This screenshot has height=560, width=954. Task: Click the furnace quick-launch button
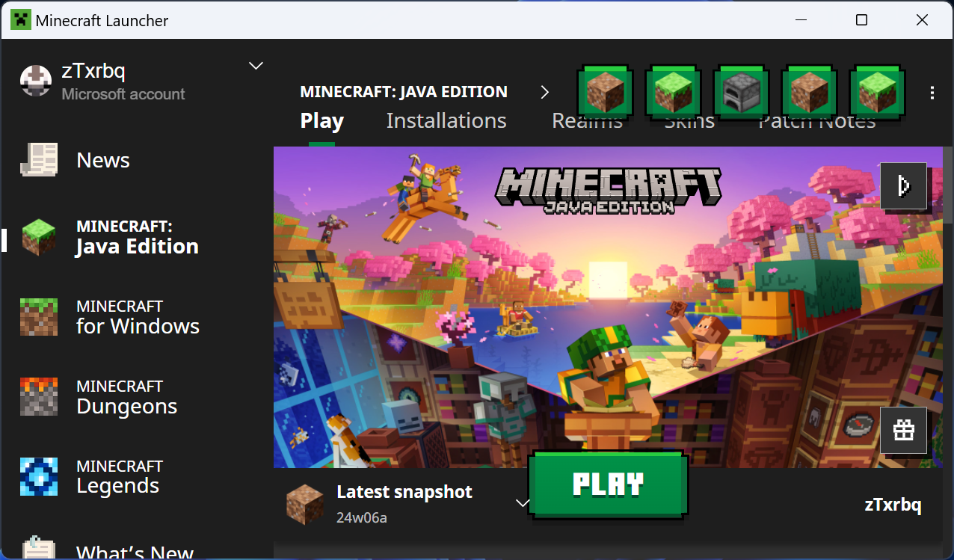[742, 93]
